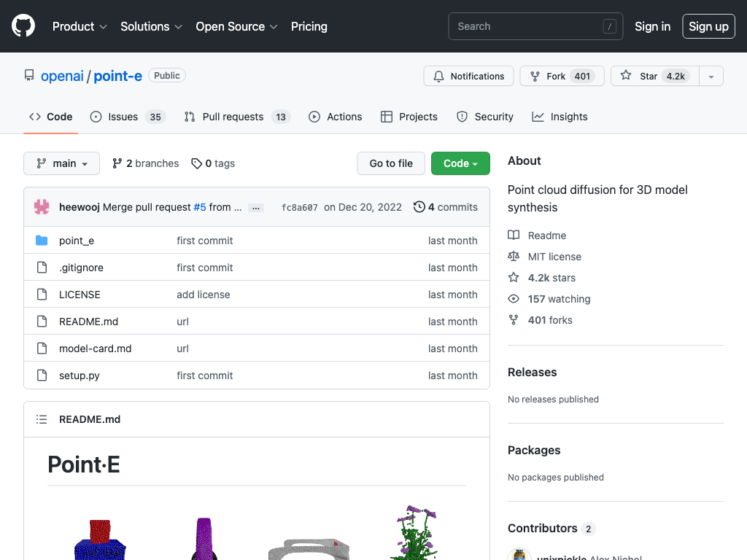Click the star icon in the Star button
747x560 pixels.
click(626, 75)
